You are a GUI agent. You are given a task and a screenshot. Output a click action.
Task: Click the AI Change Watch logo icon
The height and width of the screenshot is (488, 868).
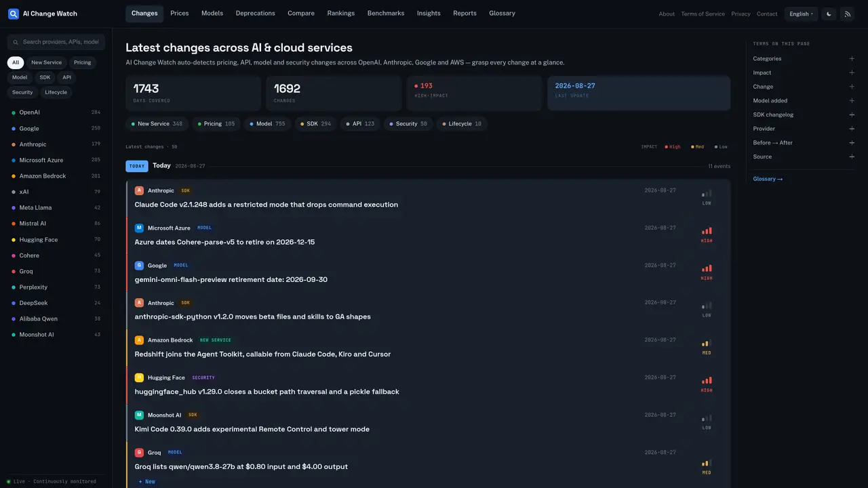(x=14, y=14)
